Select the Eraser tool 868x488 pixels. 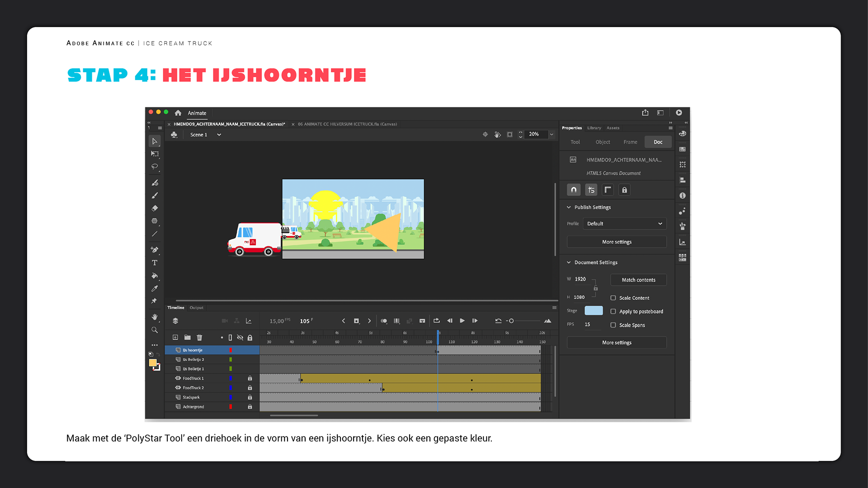point(155,208)
